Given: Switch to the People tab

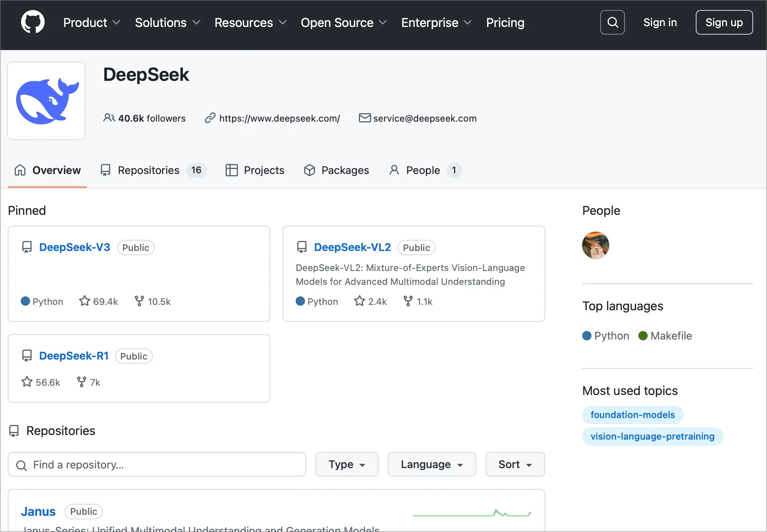Looking at the screenshot, I should pyautogui.click(x=425, y=170).
